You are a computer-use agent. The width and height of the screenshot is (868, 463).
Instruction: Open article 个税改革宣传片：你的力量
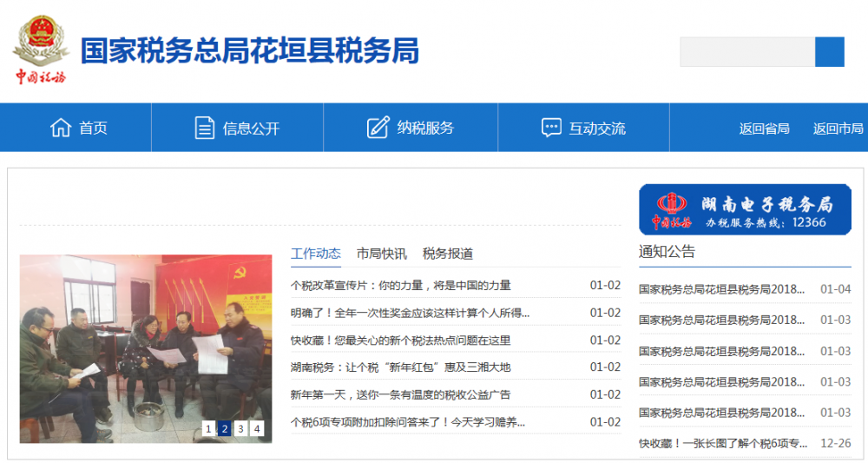(x=401, y=285)
